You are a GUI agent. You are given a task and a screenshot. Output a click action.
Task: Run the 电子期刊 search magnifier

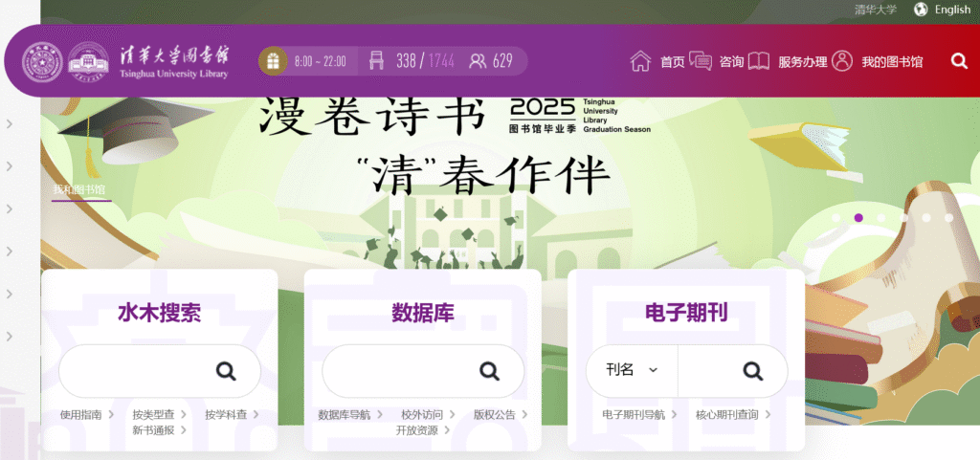pos(752,371)
